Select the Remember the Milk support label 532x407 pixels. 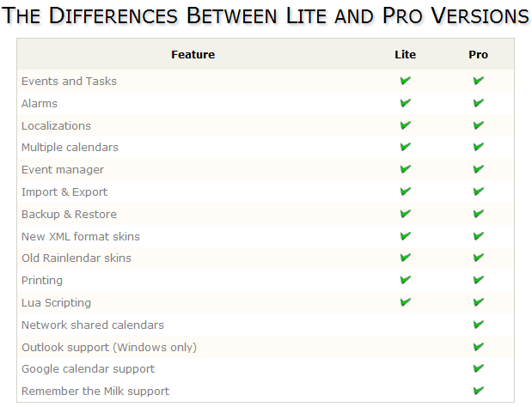point(95,392)
